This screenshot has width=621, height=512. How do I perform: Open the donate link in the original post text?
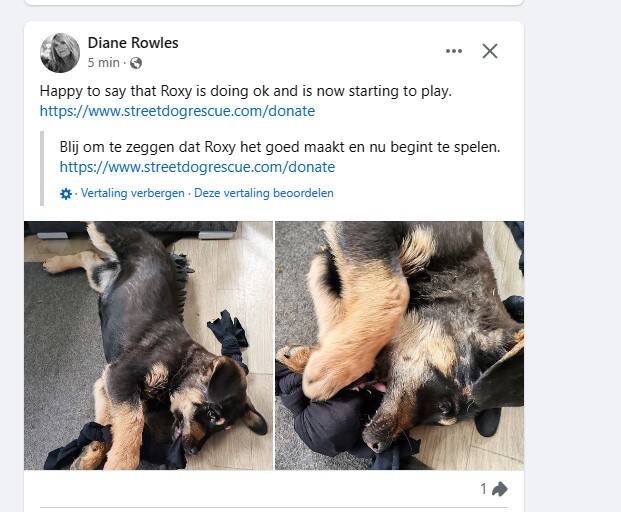(x=177, y=111)
